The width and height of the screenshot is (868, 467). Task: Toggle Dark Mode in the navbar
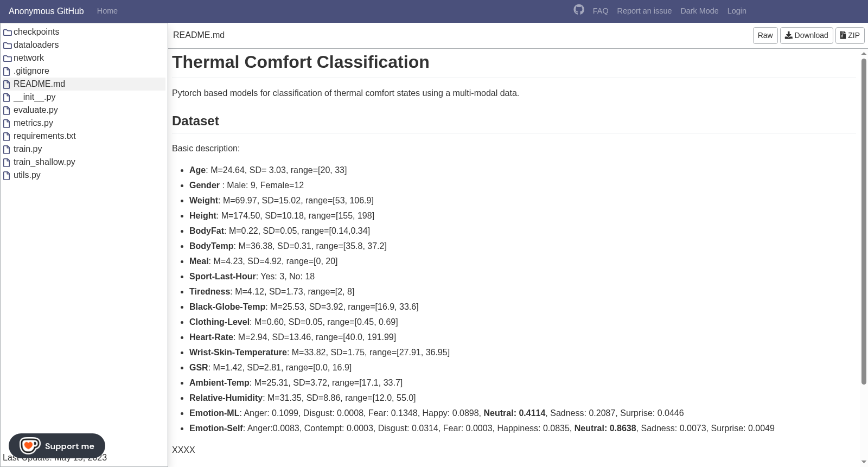point(699,11)
